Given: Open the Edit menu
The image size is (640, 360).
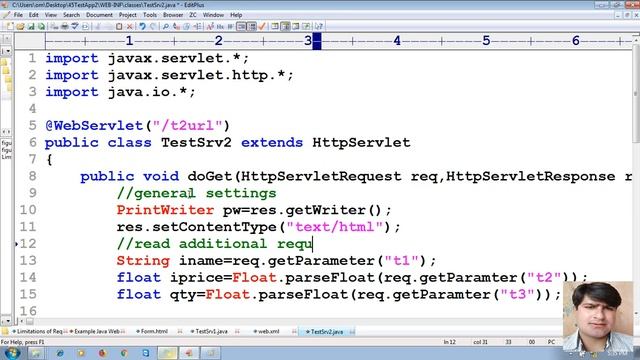Looking at the screenshot, I should (33, 15).
